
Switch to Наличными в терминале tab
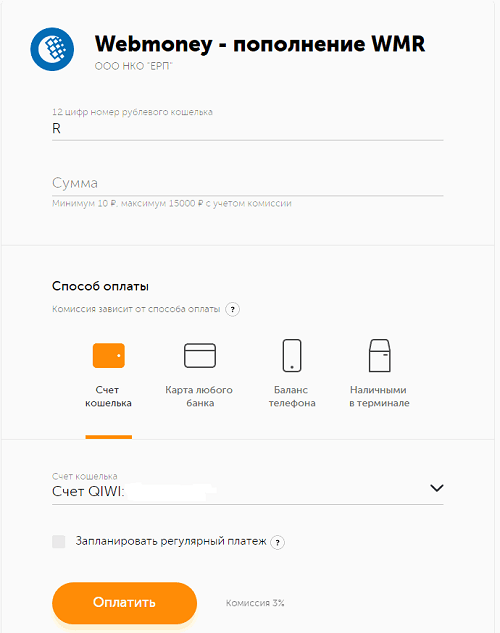point(379,396)
